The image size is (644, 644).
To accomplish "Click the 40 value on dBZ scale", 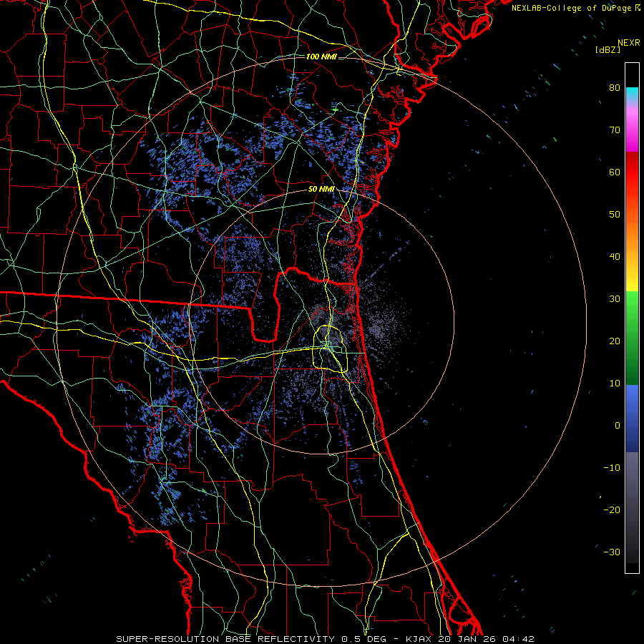I will (615, 257).
